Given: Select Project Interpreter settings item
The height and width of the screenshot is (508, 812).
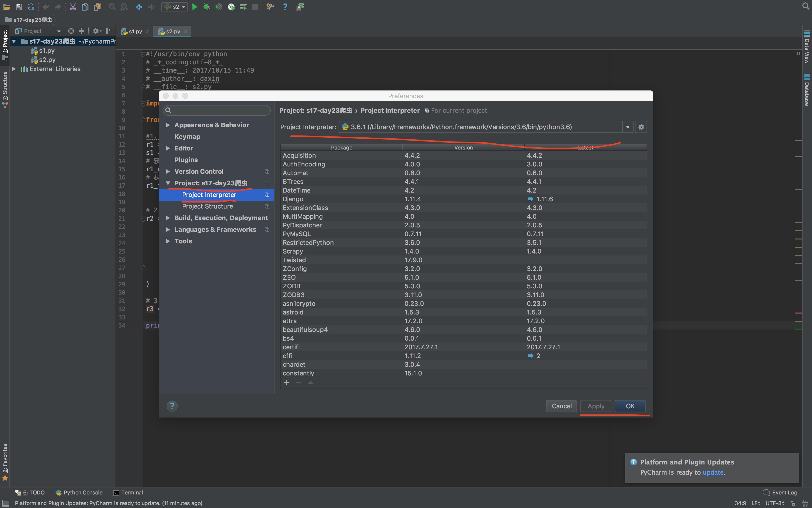Looking at the screenshot, I should (x=217, y=195).
